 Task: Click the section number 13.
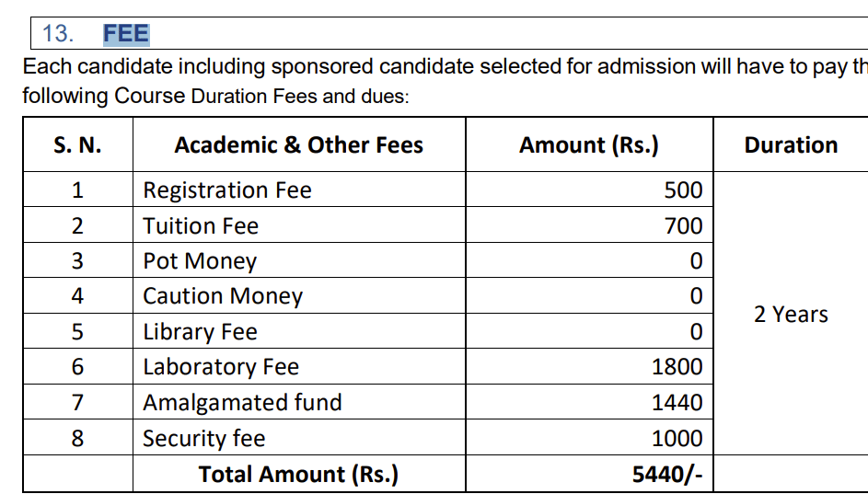(57, 34)
